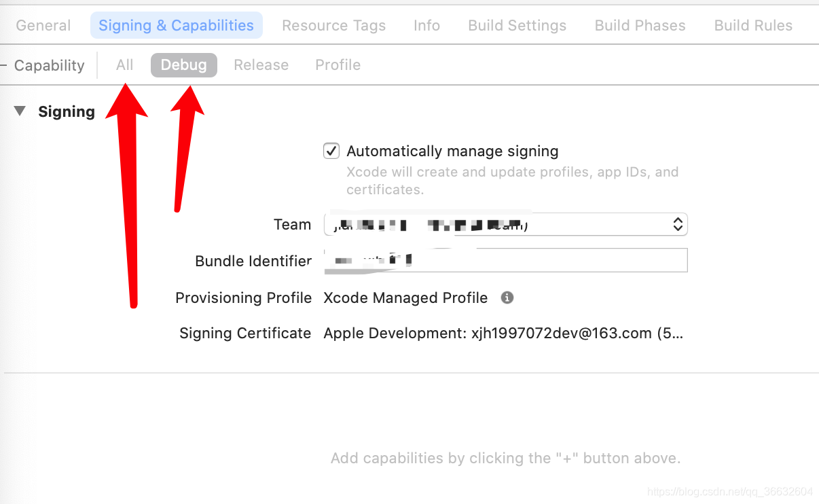Switch to the Resource Tags tab
This screenshot has width=819, height=504.
(333, 26)
